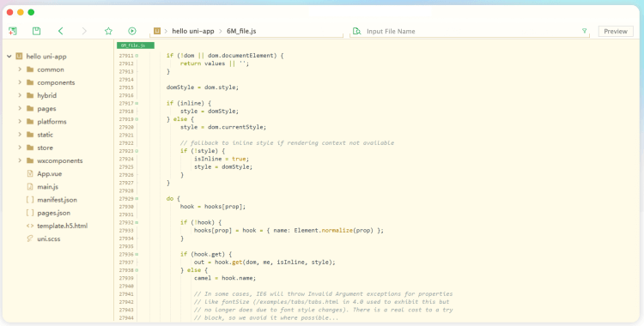Click the file search magnifier icon

click(x=356, y=31)
